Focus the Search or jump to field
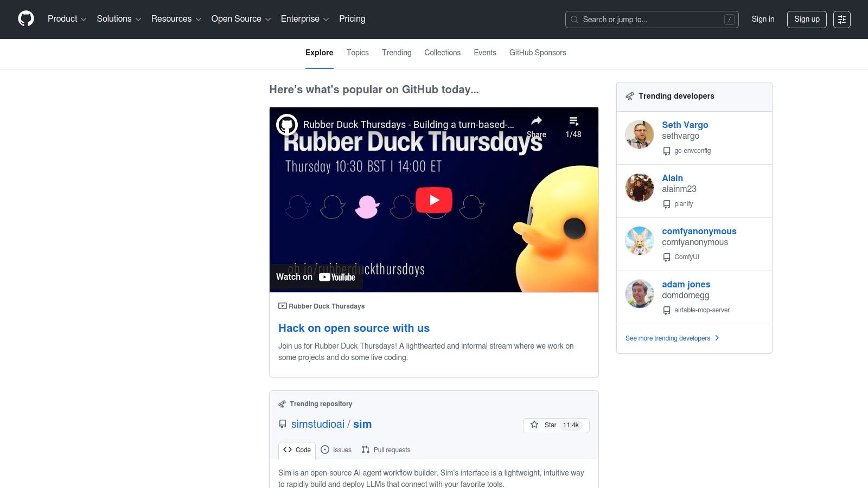Image resolution: width=868 pixels, height=488 pixels. [652, 20]
